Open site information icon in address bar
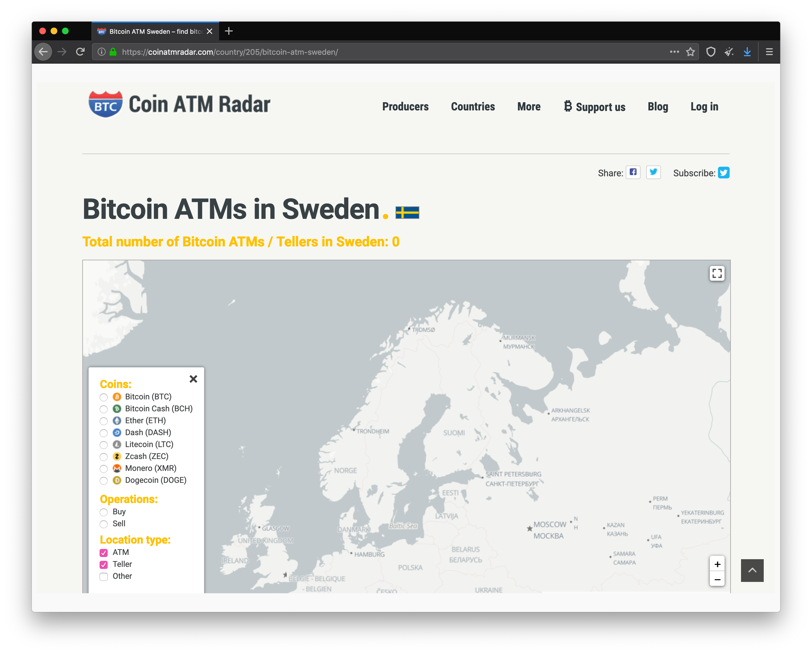Screen dimensions: 812x654 tap(101, 52)
